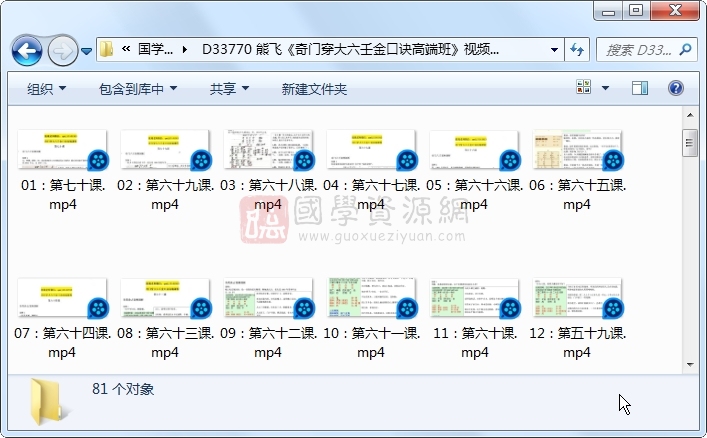Select thumbnail of 09：第六十二课.mp4
This screenshot has height=438, width=707.
(x=269, y=298)
